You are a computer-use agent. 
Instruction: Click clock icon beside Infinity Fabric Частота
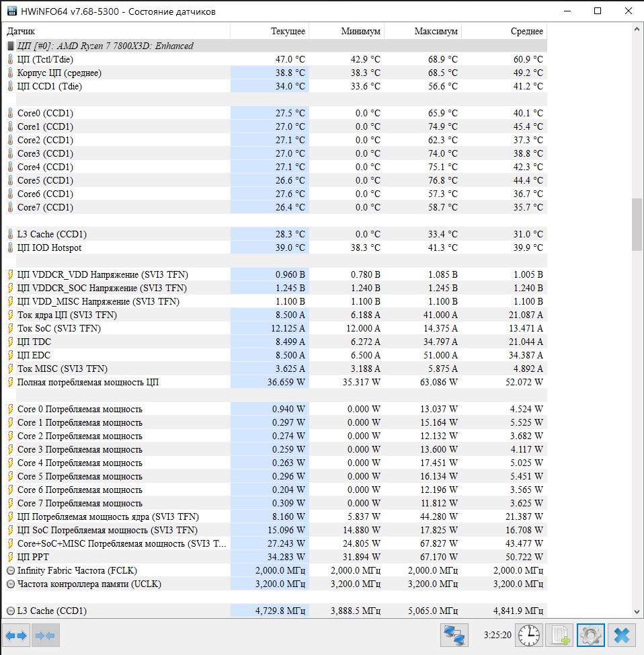(x=11, y=570)
